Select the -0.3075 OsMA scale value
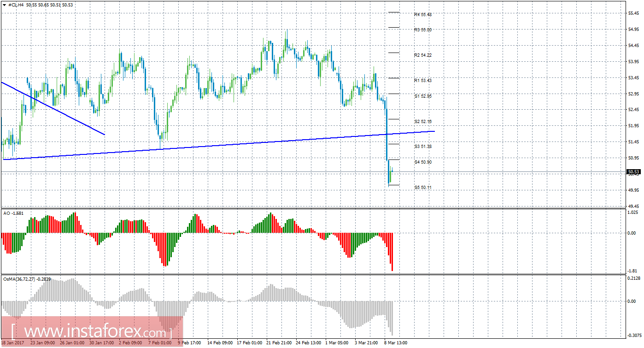 click(634, 336)
